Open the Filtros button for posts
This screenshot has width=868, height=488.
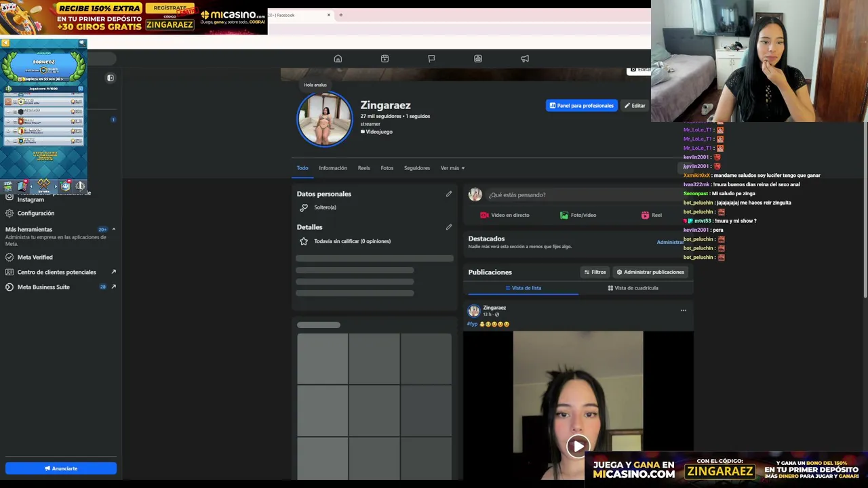click(595, 272)
